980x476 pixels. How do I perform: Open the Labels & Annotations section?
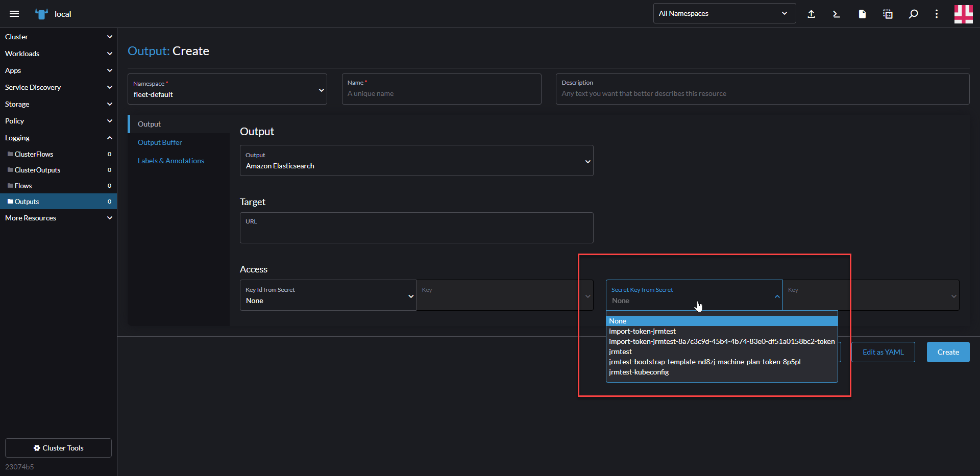click(x=170, y=160)
